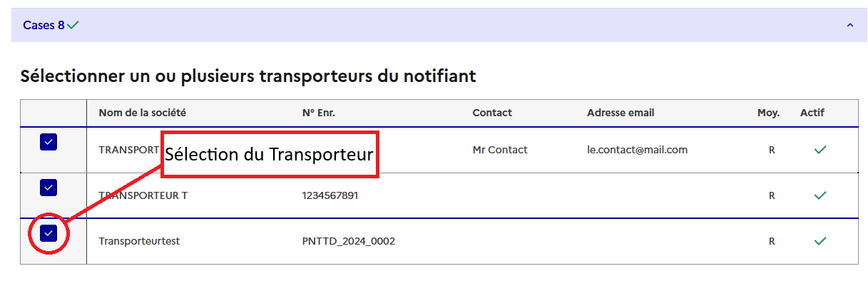Click the green checkmark beside Cases 8

73,25
